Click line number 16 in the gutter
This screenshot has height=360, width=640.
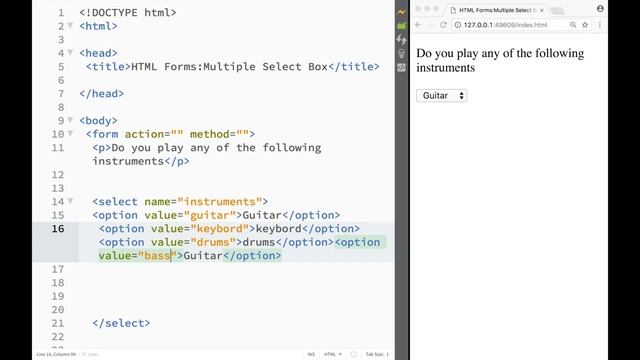pos(58,229)
